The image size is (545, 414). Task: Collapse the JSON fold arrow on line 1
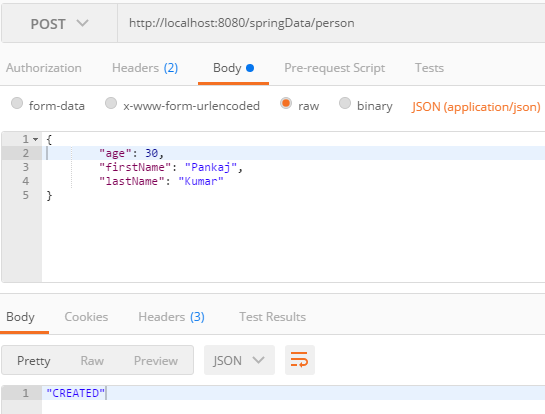tap(35, 139)
